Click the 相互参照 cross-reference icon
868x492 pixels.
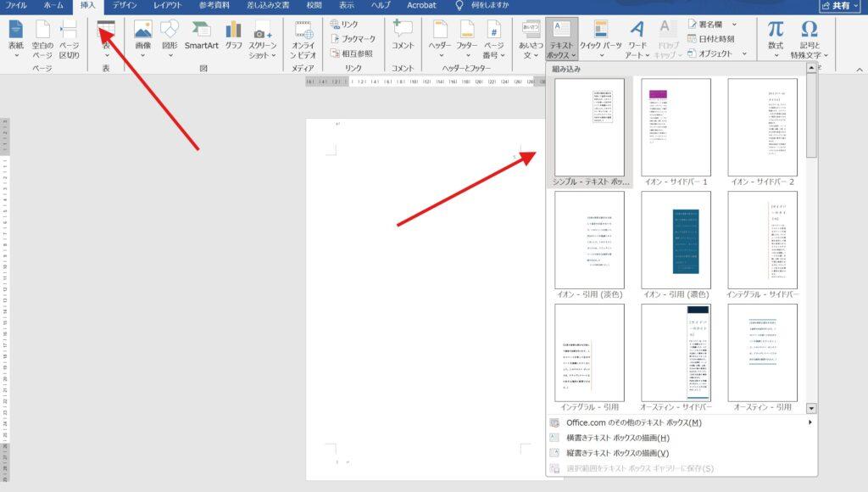click(x=353, y=53)
